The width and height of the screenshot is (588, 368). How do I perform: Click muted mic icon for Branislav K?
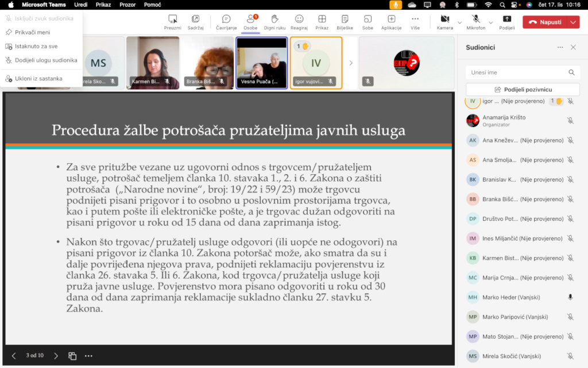pyautogui.click(x=570, y=179)
